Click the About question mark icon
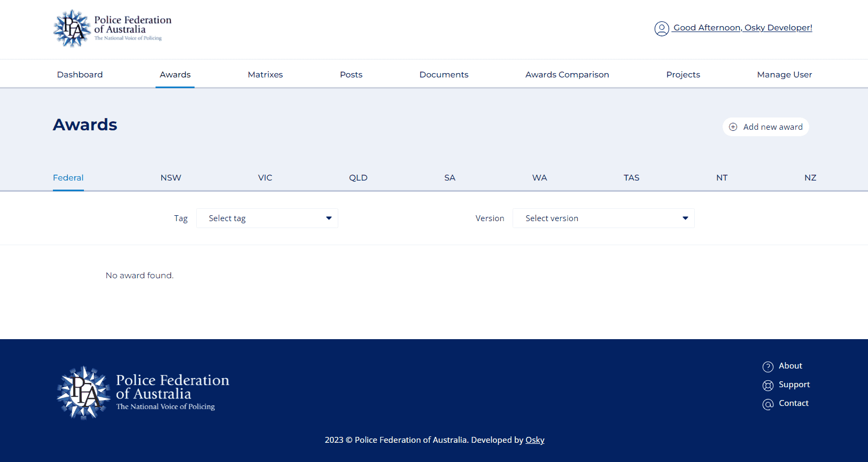The width and height of the screenshot is (868, 462). click(x=768, y=366)
